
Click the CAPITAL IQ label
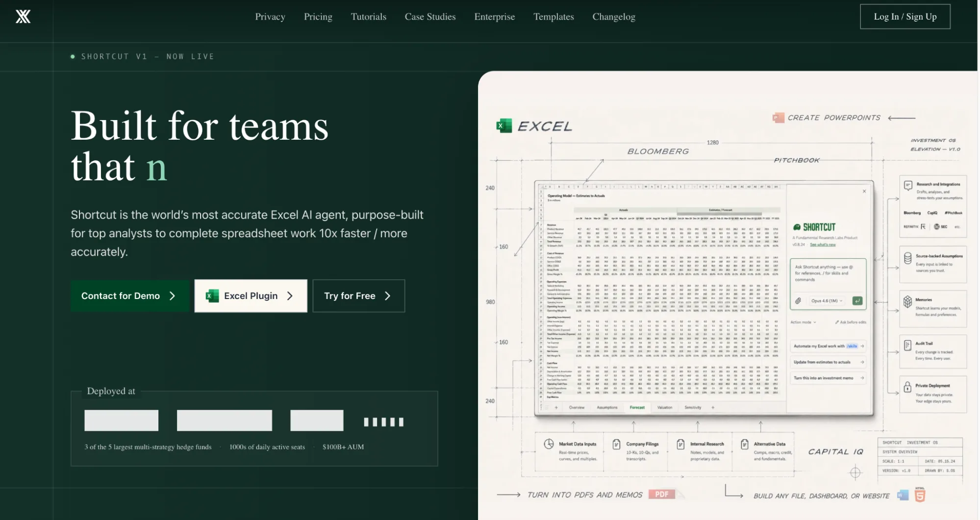tap(835, 451)
